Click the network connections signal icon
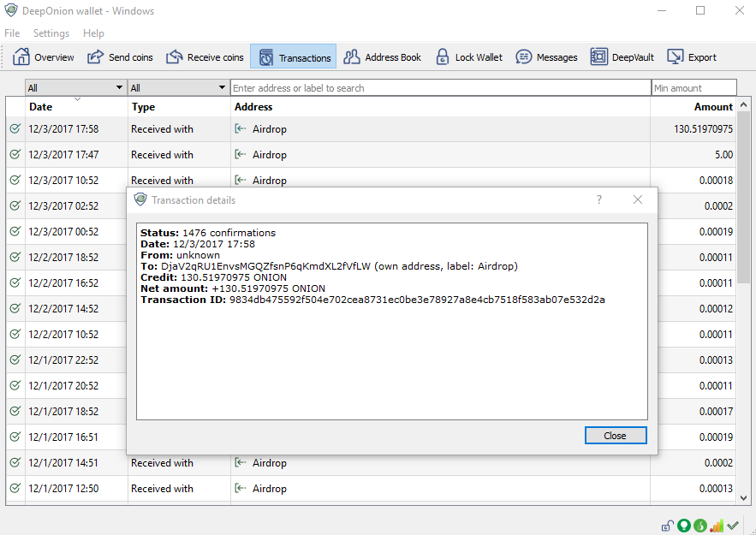Image resolution: width=756 pixels, height=535 pixels. click(717, 525)
